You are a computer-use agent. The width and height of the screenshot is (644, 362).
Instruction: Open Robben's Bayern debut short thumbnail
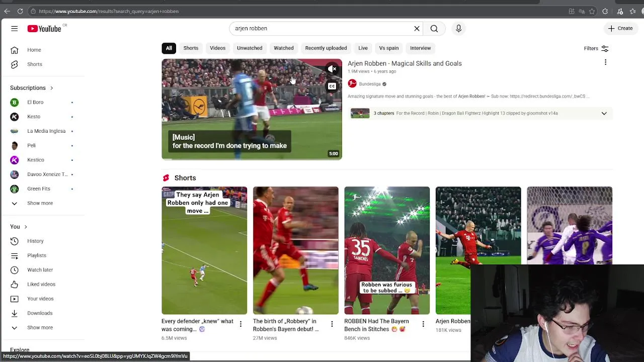tap(296, 250)
